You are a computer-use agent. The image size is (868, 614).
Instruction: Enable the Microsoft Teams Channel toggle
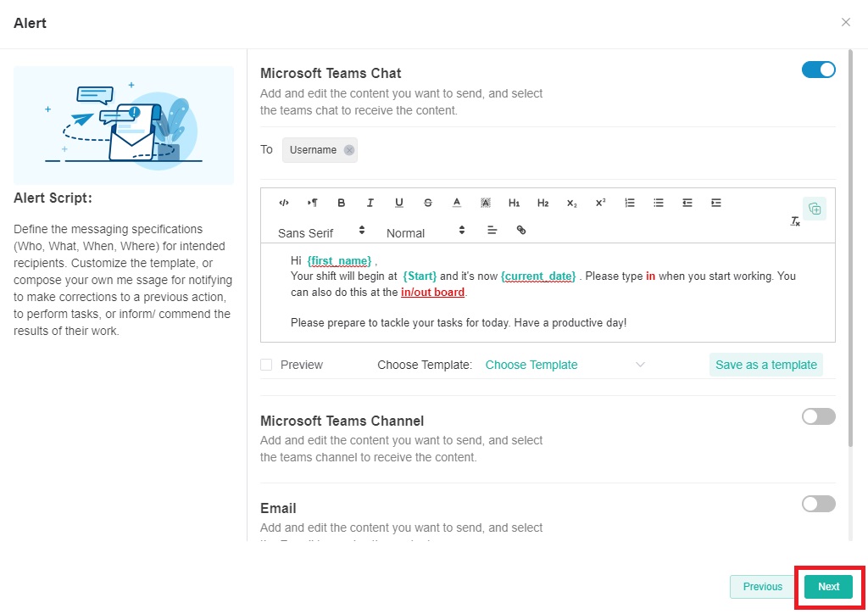[x=818, y=416]
